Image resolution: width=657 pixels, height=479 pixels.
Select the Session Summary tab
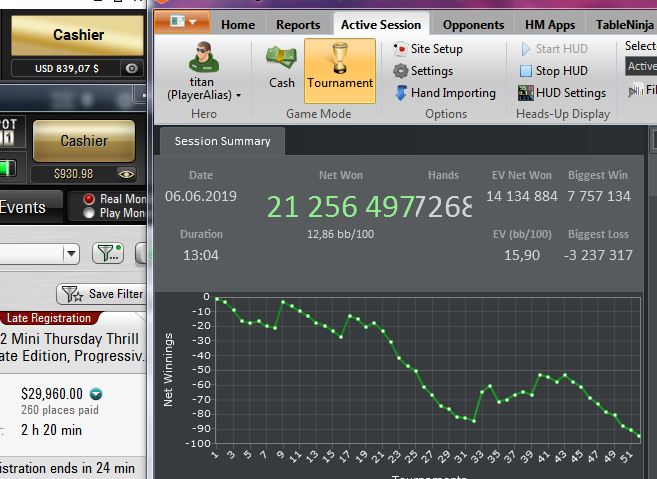(222, 142)
